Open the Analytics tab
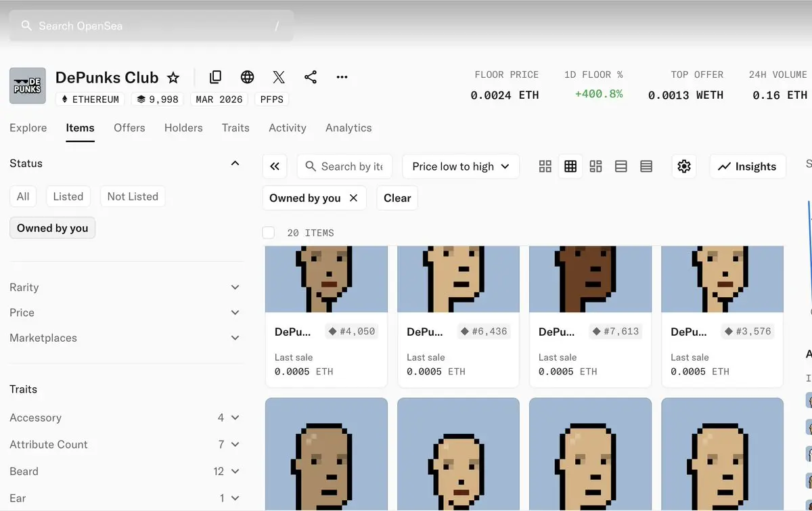 (x=348, y=128)
